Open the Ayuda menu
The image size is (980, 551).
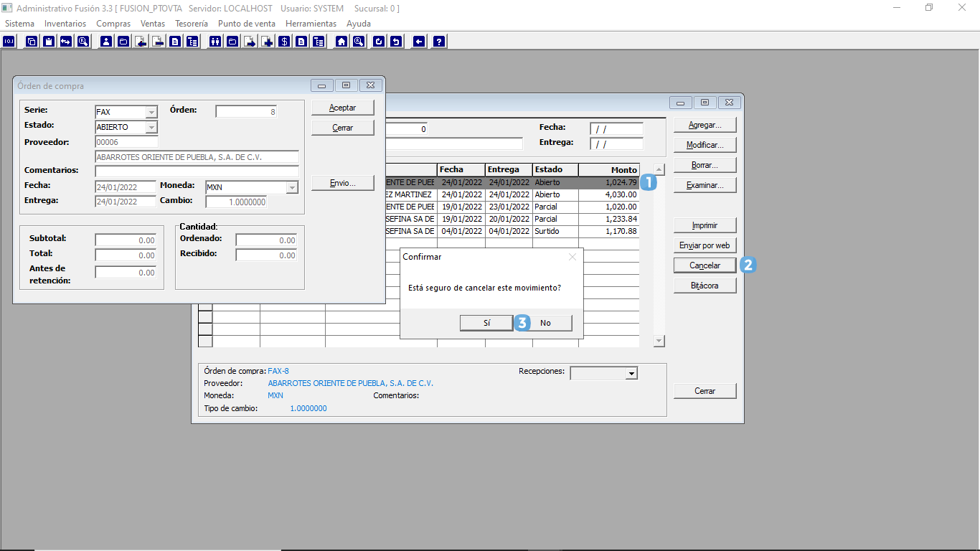359,24
